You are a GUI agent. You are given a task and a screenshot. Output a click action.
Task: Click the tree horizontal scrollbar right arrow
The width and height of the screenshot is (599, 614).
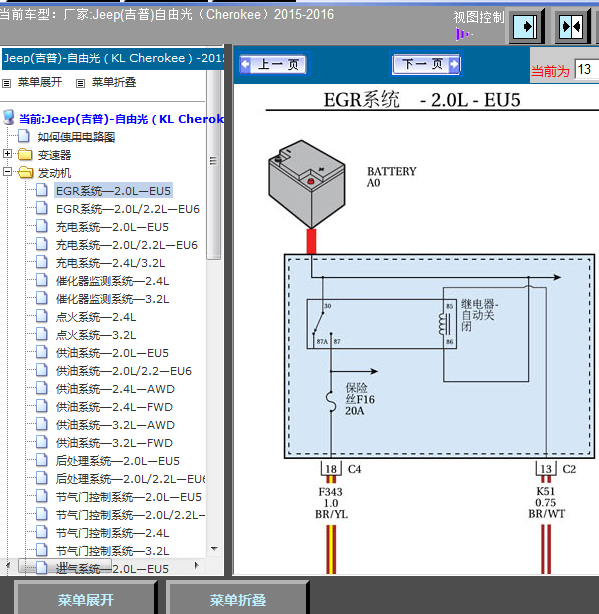(x=197, y=565)
